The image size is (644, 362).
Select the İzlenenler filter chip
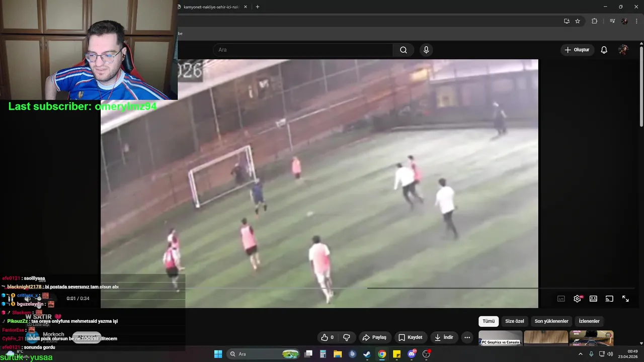589,321
